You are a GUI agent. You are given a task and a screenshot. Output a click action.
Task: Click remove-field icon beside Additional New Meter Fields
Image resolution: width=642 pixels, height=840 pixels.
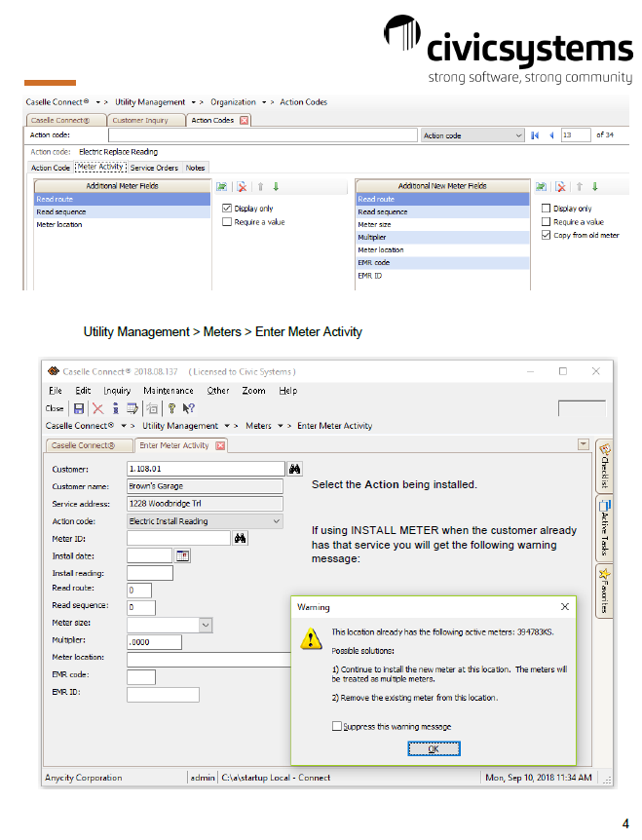(560, 186)
